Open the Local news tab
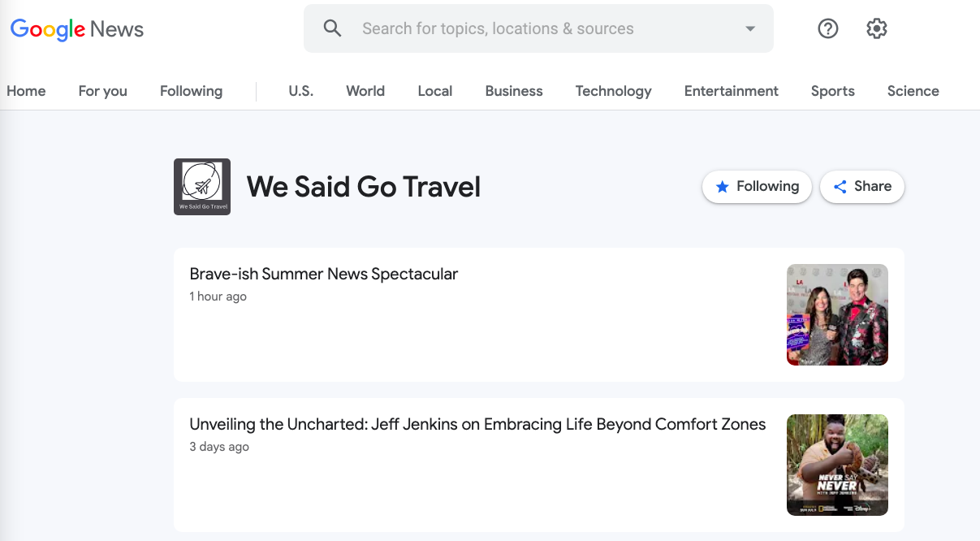Viewport: 980px width, 541px height. pyautogui.click(x=435, y=91)
